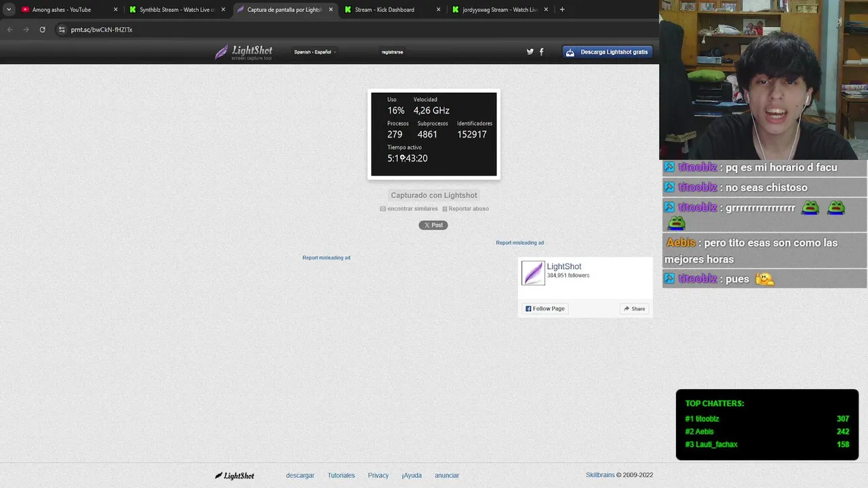Click the LightShot logo in header
Screen dimensions: 868x488
click(243, 52)
